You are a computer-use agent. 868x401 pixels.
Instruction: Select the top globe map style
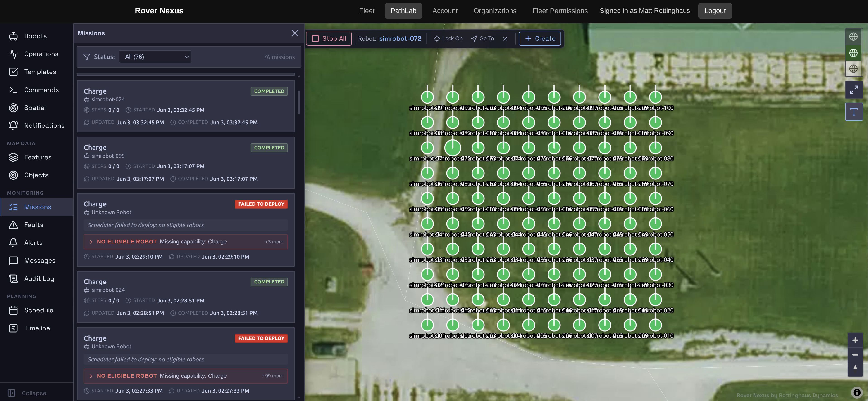(x=853, y=36)
